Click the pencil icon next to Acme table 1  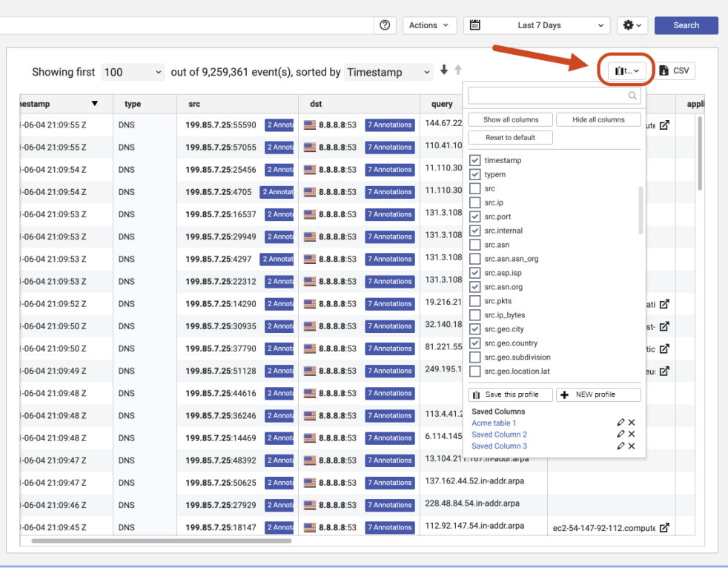621,422
